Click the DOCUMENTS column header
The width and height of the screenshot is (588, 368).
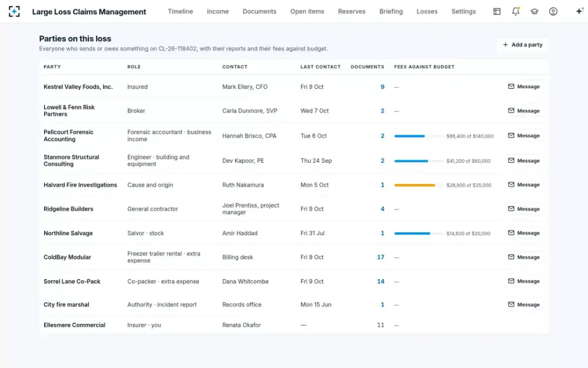(x=367, y=67)
